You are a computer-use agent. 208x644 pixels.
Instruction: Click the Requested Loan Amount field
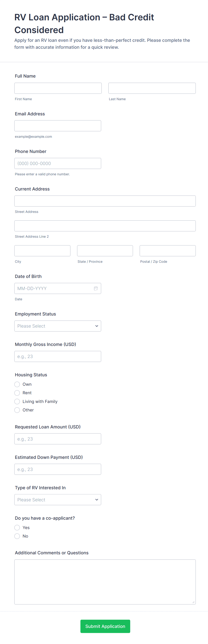coord(58,439)
